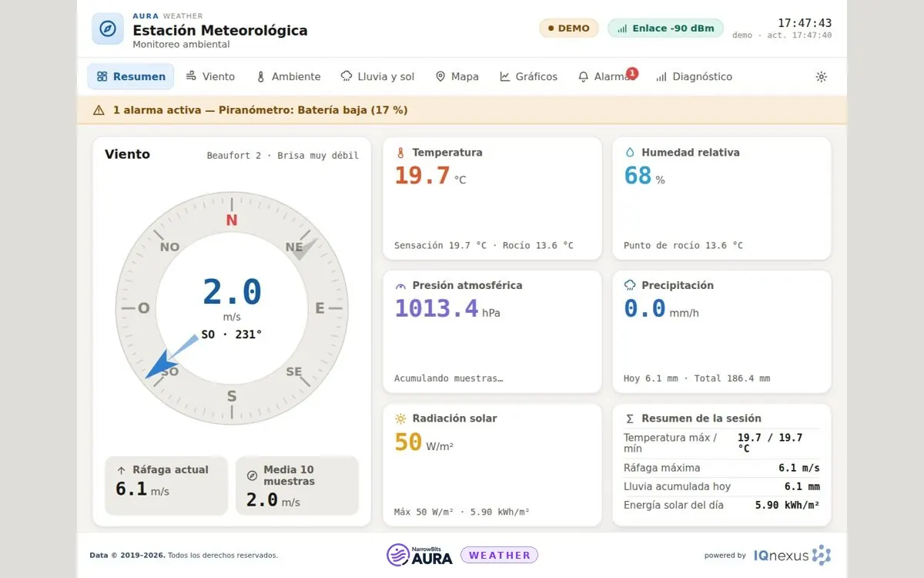
Task: Click the 1013.4 hPa pressure value
Action: click(x=447, y=309)
